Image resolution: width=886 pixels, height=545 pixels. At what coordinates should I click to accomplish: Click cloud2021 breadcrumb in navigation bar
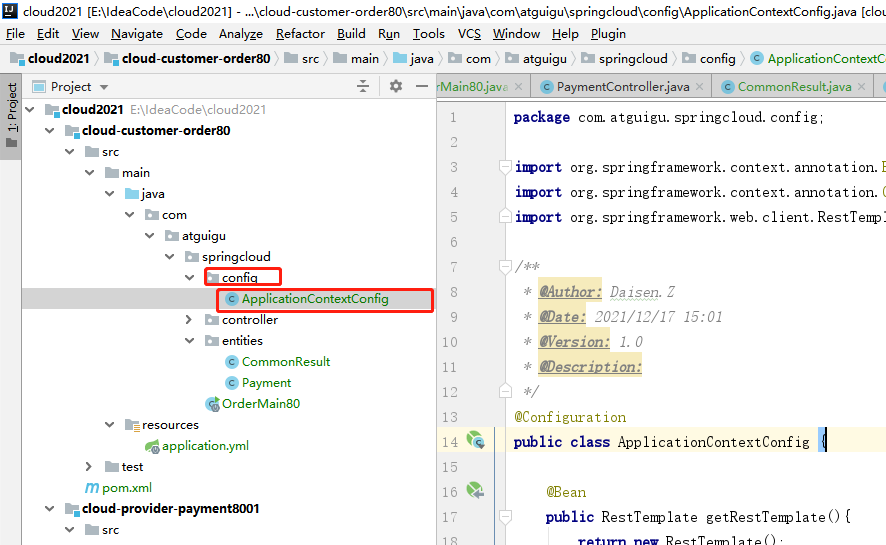[x=50, y=59]
